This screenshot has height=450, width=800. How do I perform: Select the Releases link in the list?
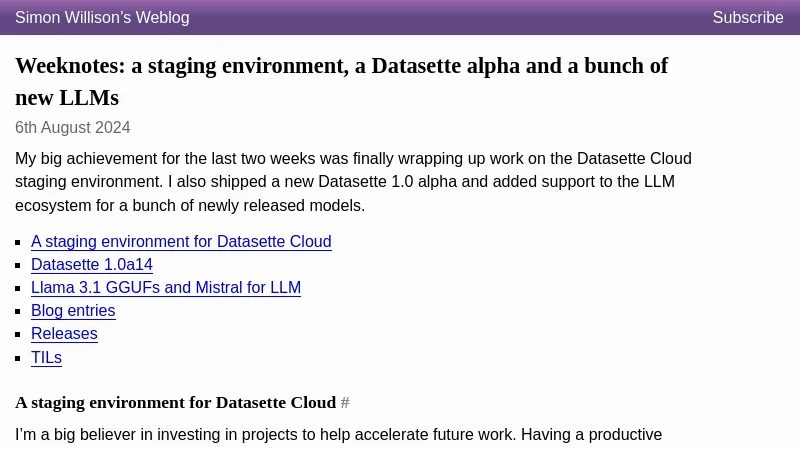pos(64,333)
